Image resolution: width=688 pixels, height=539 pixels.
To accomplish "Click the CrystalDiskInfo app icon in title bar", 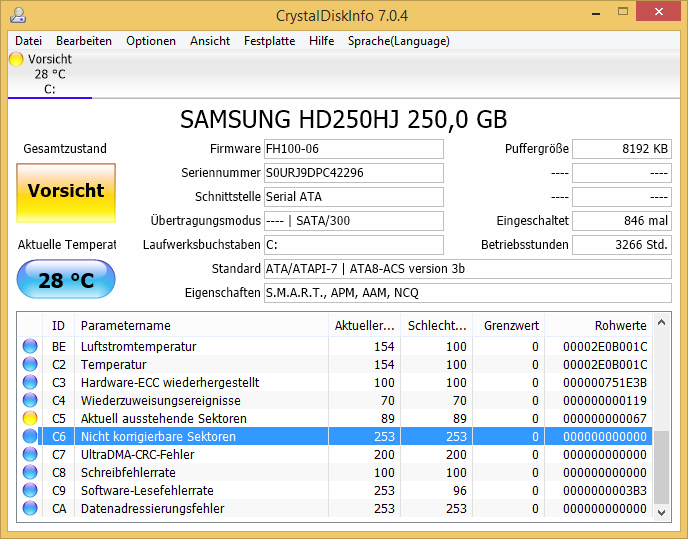I will click(18, 15).
